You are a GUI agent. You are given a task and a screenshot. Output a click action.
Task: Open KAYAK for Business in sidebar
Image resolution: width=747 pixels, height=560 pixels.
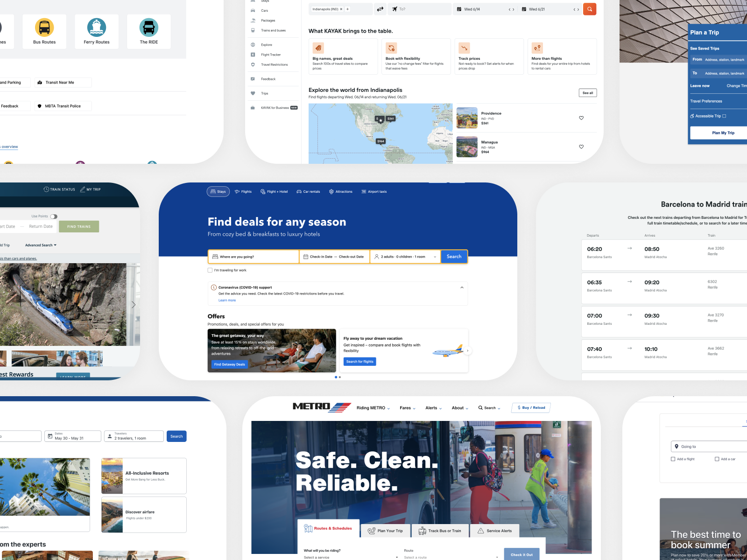(x=274, y=108)
